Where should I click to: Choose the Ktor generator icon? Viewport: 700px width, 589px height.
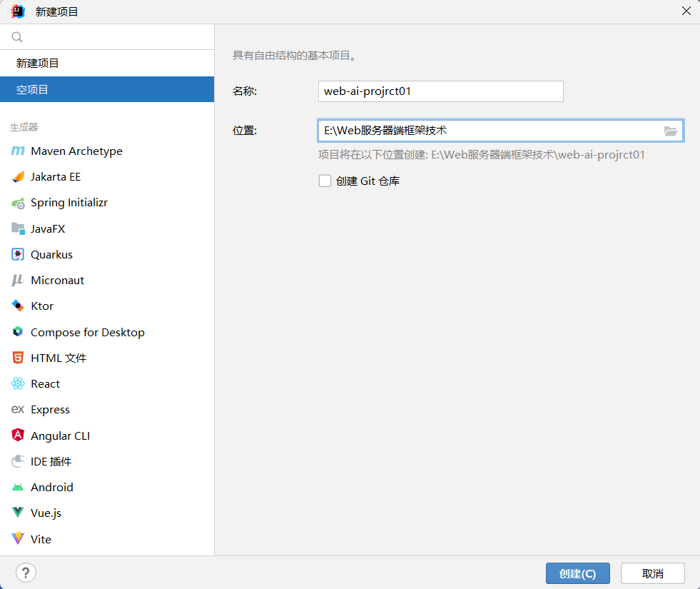tap(18, 306)
